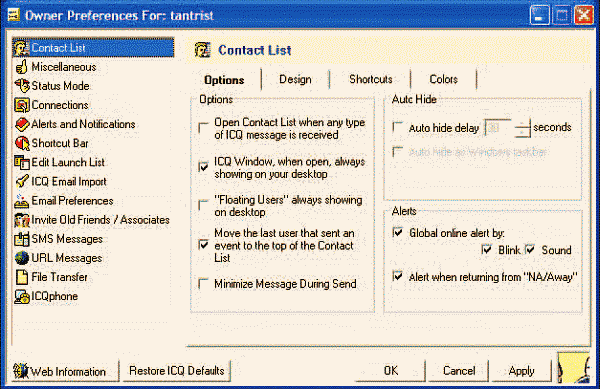Click the ICQ Email Import icon

(x=22, y=181)
